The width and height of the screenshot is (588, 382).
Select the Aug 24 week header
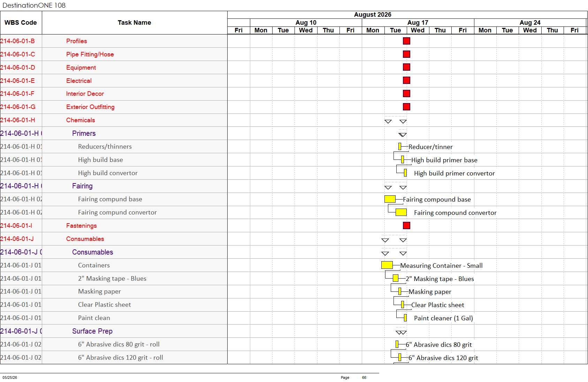pyautogui.click(x=530, y=23)
